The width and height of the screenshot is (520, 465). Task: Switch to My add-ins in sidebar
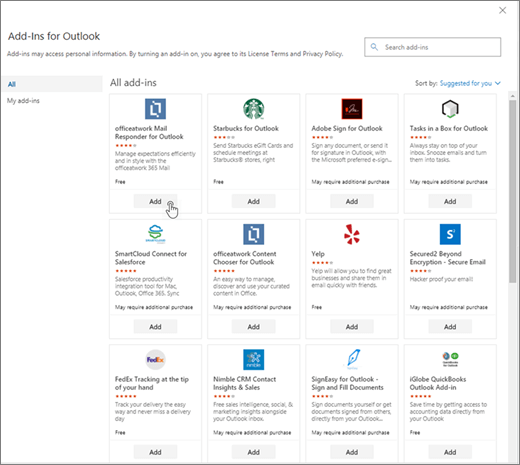point(23,101)
